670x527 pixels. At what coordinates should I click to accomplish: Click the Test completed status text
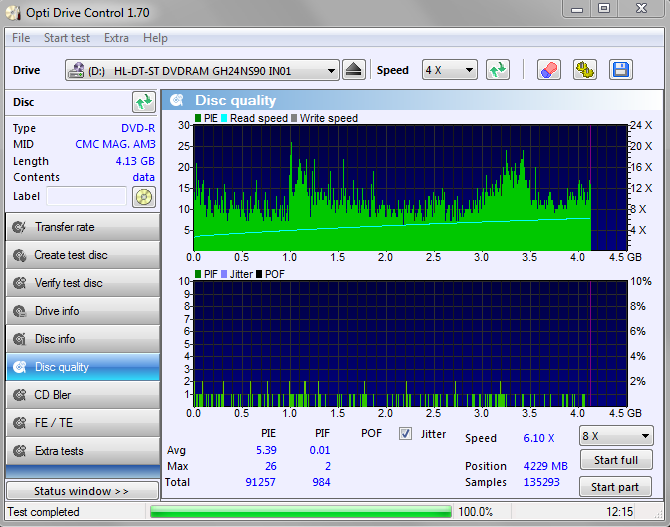(44, 512)
